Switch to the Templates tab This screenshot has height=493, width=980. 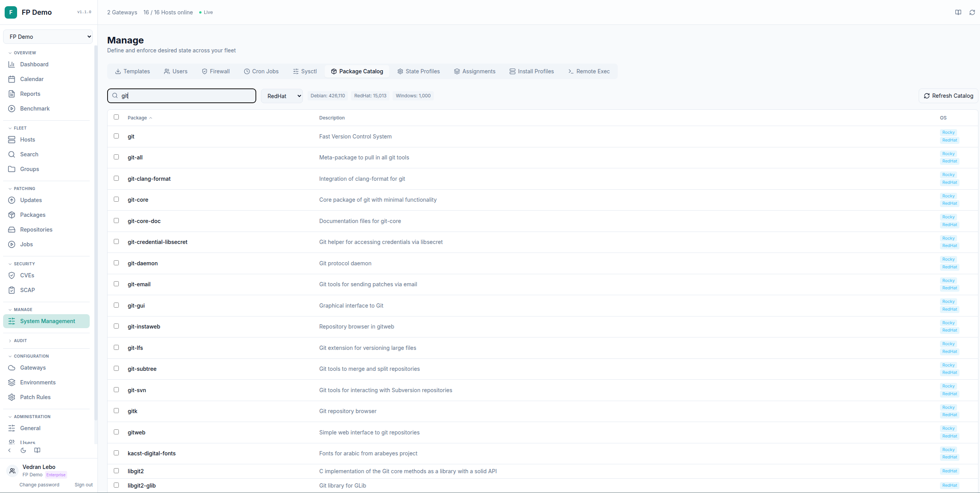click(132, 71)
